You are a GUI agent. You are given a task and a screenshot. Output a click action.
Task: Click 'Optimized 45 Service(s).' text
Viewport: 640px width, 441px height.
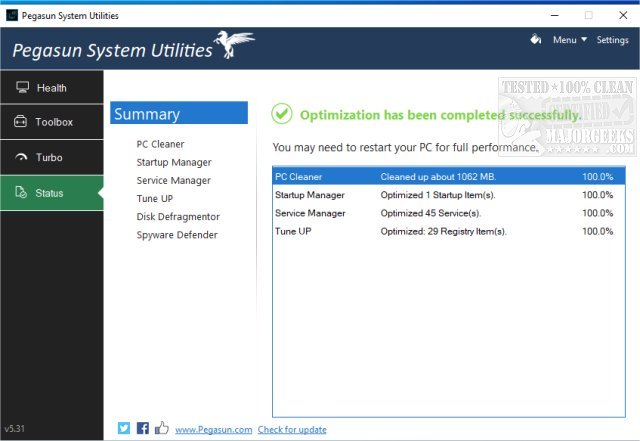pyautogui.click(x=431, y=213)
